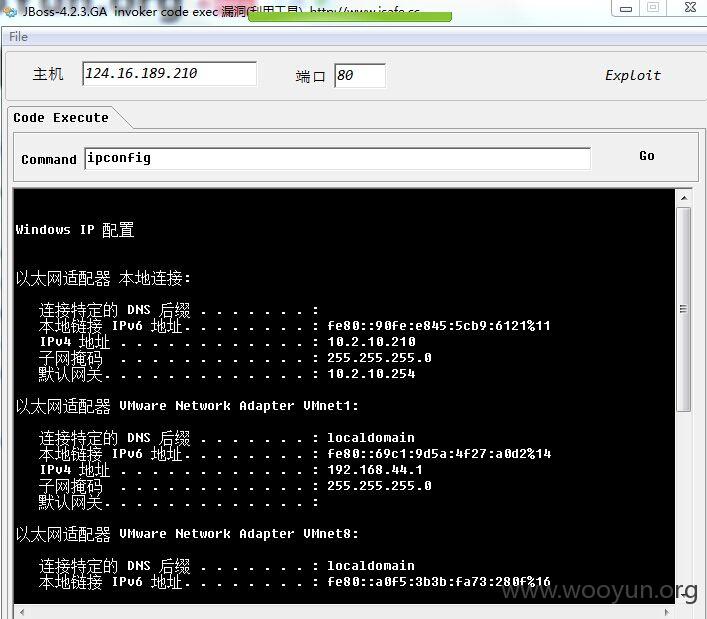The width and height of the screenshot is (707, 619).
Task: Click the vertical scrollbar thumb in output
Action: point(684,309)
